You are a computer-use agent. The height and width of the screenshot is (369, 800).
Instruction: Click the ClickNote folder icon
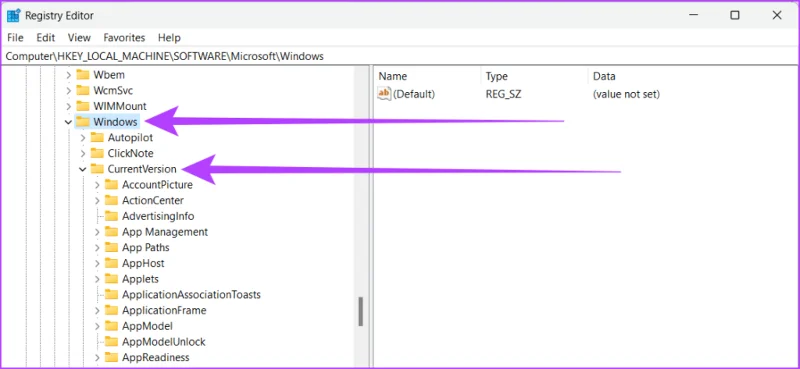(x=97, y=153)
